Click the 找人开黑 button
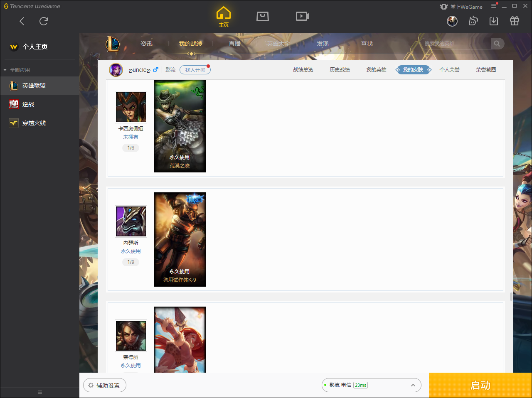Image resolution: width=532 pixels, height=398 pixels. click(195, 70)
